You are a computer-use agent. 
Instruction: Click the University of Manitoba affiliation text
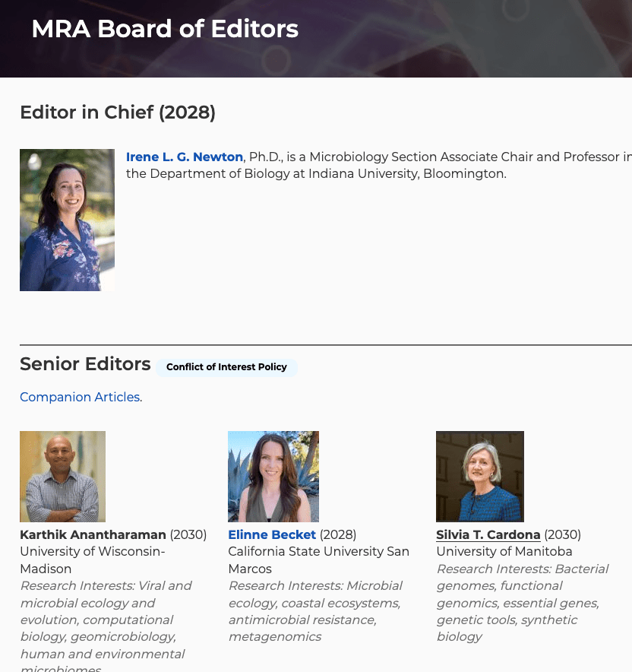click(504, 551)
